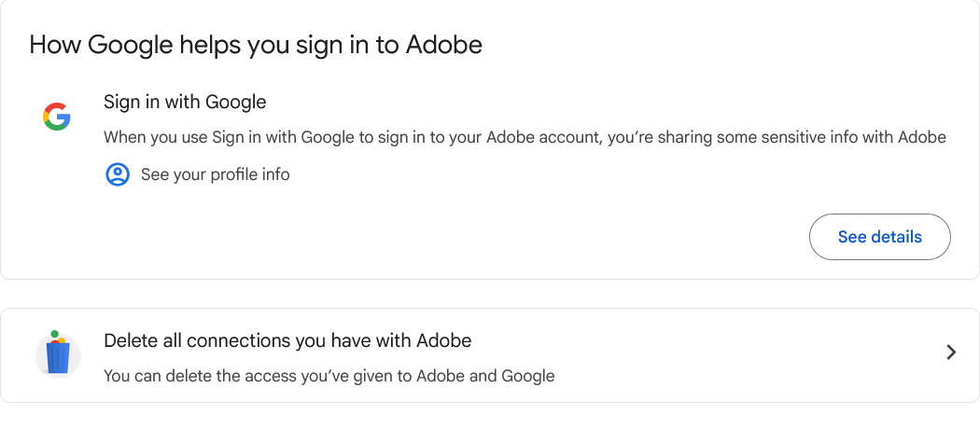Click the word "Adobe" in the main heading
Screen dimensions: 980x429
pyautogui.click(x=443, y=44)
